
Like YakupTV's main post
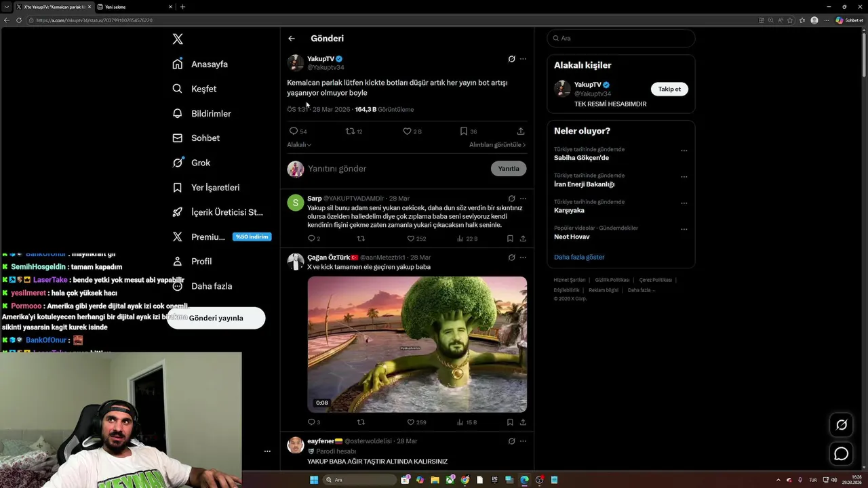[412, 131]
